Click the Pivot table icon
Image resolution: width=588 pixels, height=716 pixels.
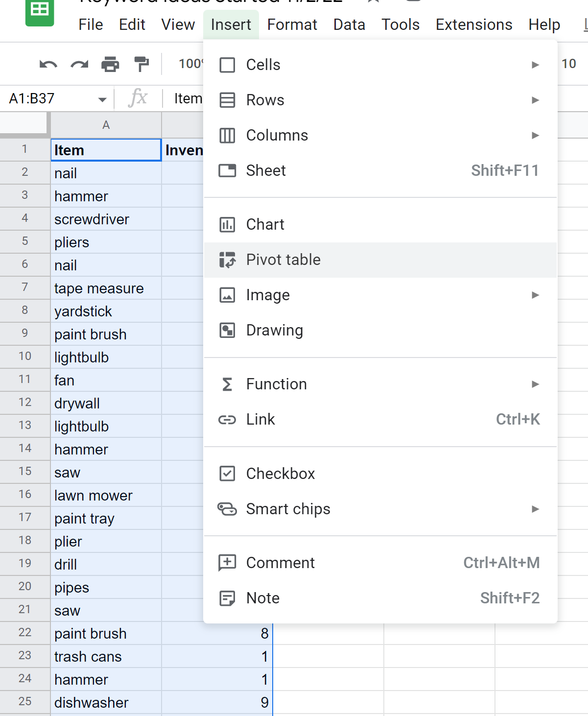(x=227, y=260)
